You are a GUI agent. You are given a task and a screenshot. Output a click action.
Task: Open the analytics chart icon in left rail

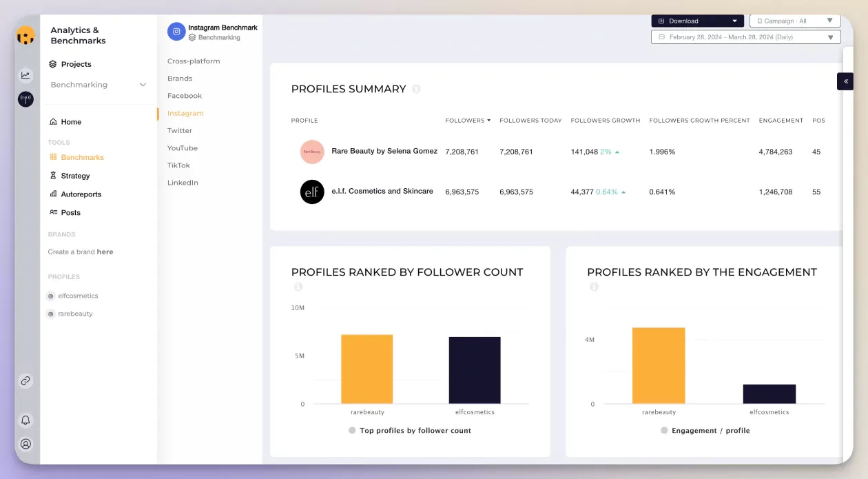pyautogui.click(x=25, y=75)
